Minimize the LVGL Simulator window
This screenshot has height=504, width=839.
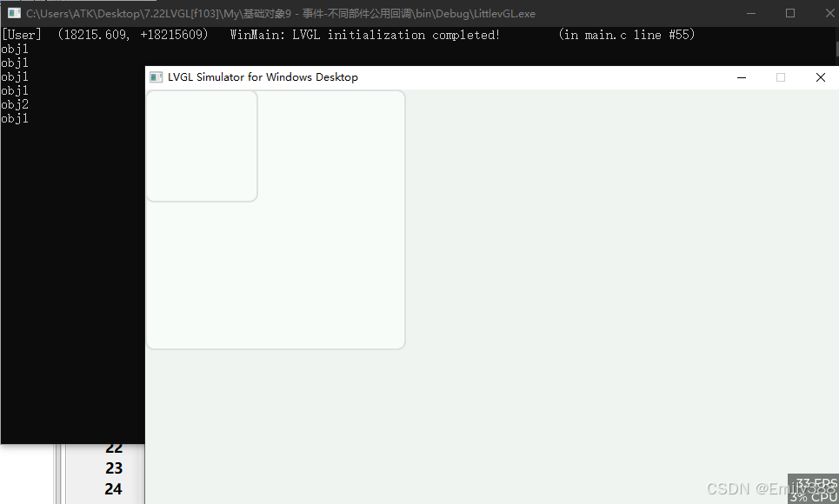point(741,76)
